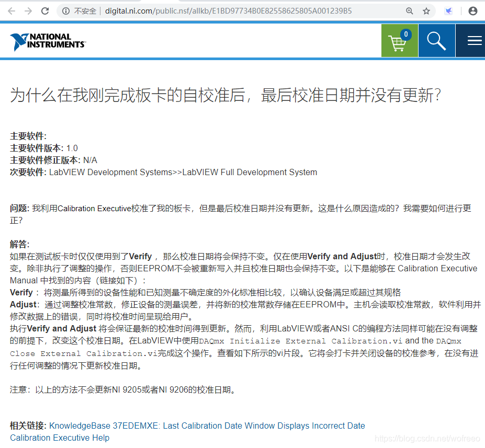Viewport: 485px width, 448px height.
Task: Click the article title heading
Action: click(225, 95)
